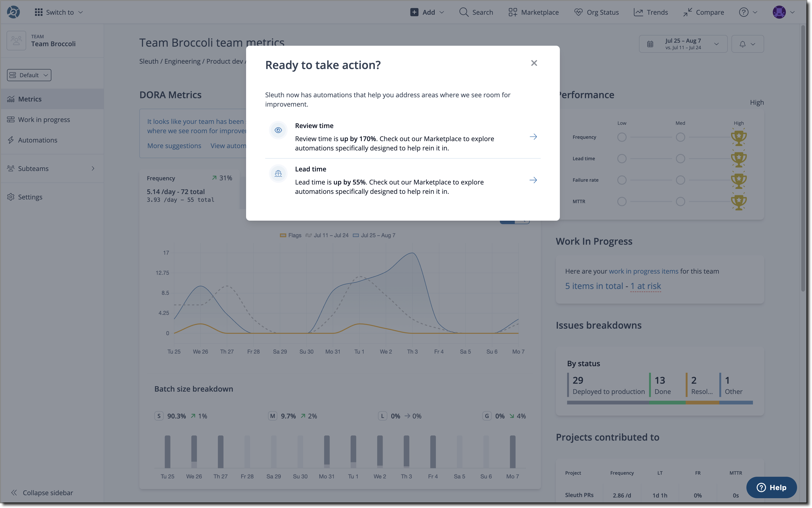
Task: Click the G batch size badge
Action: pos(487,416)
